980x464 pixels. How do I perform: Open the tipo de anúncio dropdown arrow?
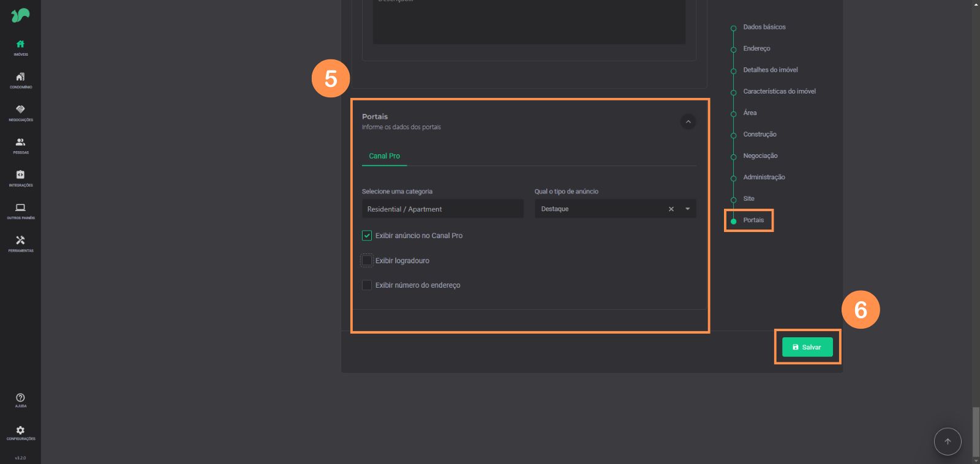pos(687,209)
